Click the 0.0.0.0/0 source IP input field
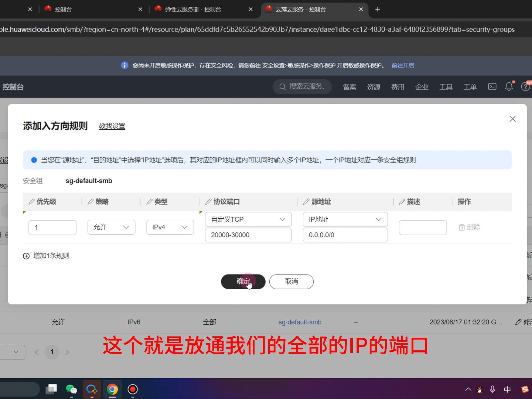Viewport: 532px width, 399px height. [x=345, y=235]
